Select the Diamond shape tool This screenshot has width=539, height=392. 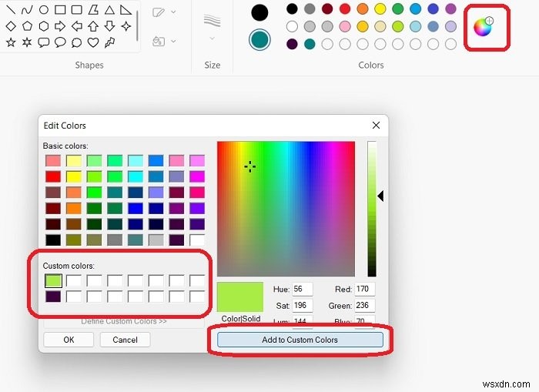coord(11,26)
